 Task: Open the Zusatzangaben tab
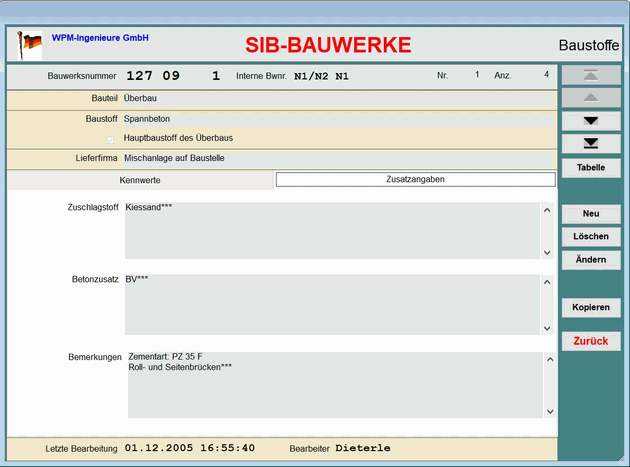point(415,180)
